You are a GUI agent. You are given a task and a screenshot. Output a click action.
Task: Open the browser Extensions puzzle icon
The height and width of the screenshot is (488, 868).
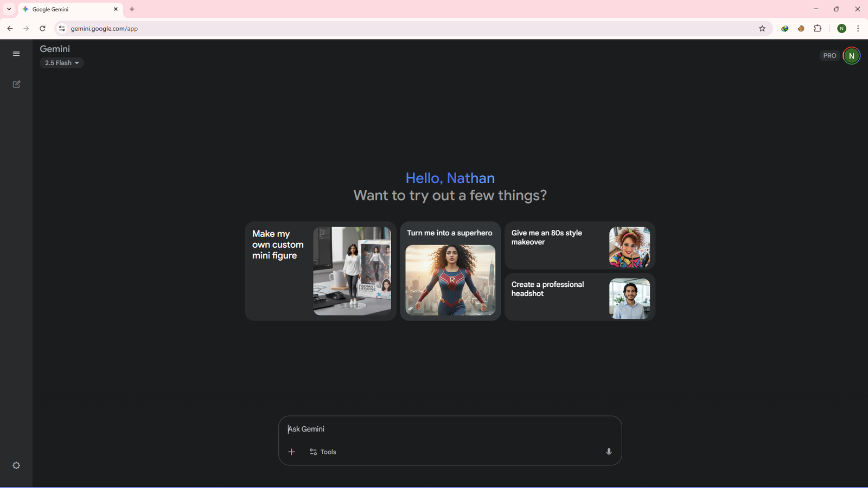pyautogui.click(x=818, y=29)
